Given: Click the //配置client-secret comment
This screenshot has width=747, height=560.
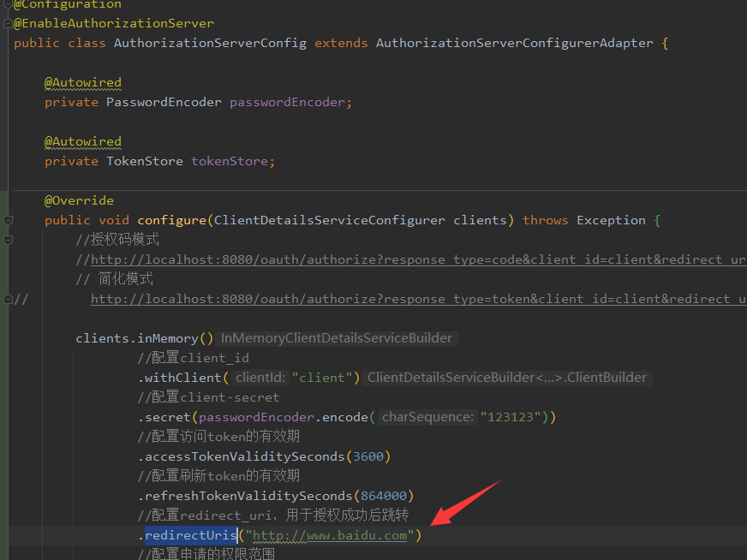Looking at the screenshot, I should 208,397.
